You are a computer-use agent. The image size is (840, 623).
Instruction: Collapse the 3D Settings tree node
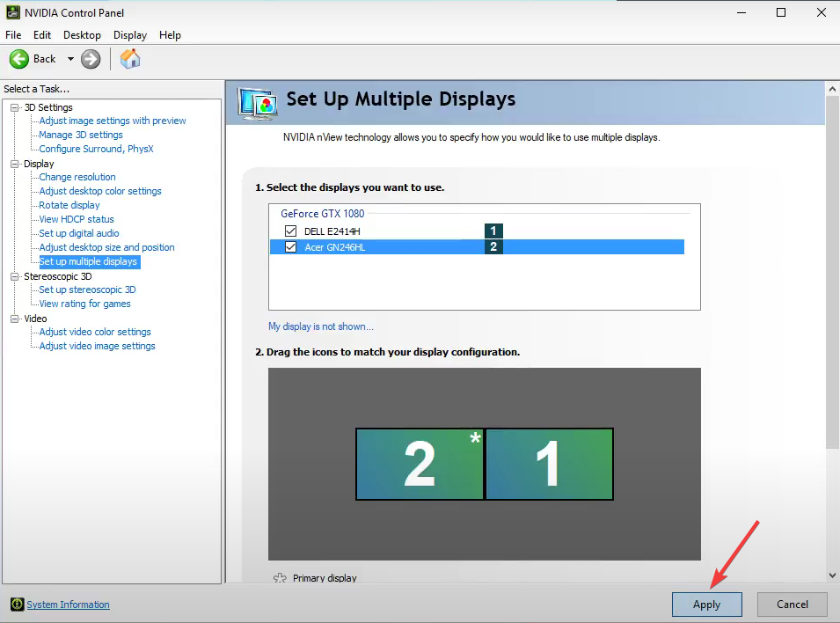14,107
